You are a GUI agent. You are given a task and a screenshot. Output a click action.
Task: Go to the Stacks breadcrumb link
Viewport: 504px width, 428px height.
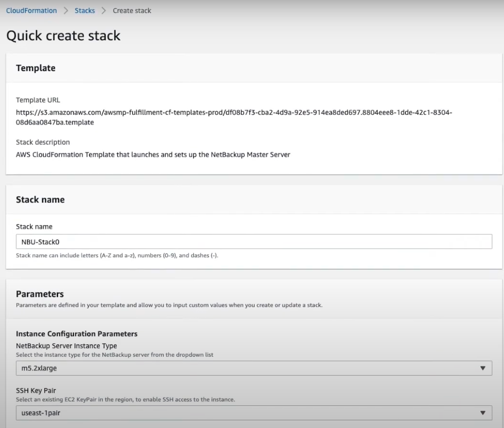pyautogui.click(x=85, y=11)
